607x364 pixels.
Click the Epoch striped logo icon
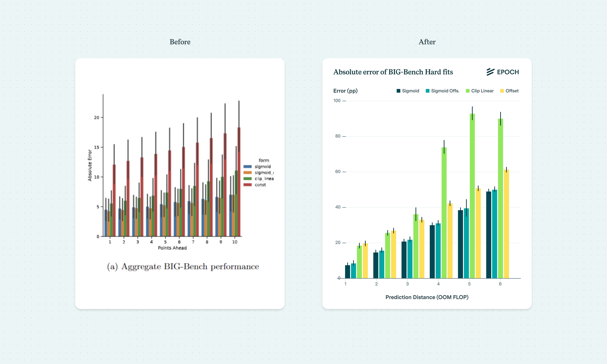490,72
